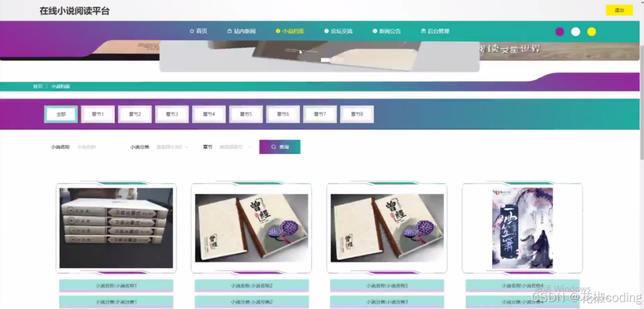Select the 章节2 filter tab
The width and height of the screenshot is (644, 309).
coord(135,115)
